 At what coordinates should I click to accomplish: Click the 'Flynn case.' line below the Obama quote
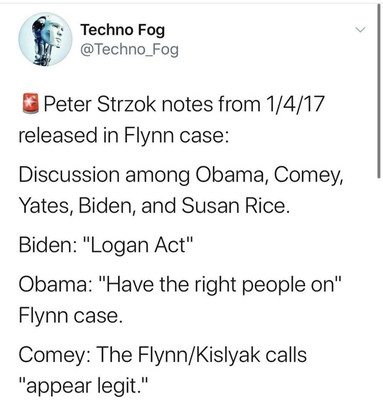pos(71,315)
